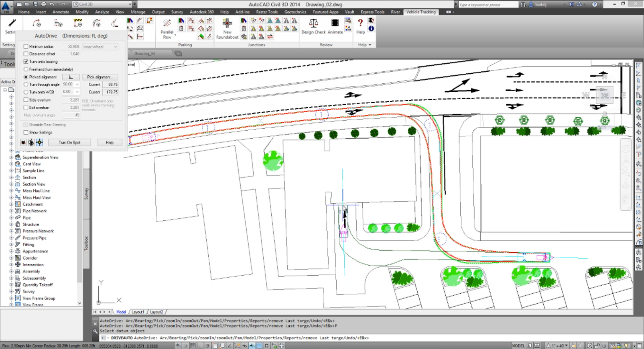Open the Layout1 tab
This screenshot has width=644, height=349.
(x=138, y=312)
